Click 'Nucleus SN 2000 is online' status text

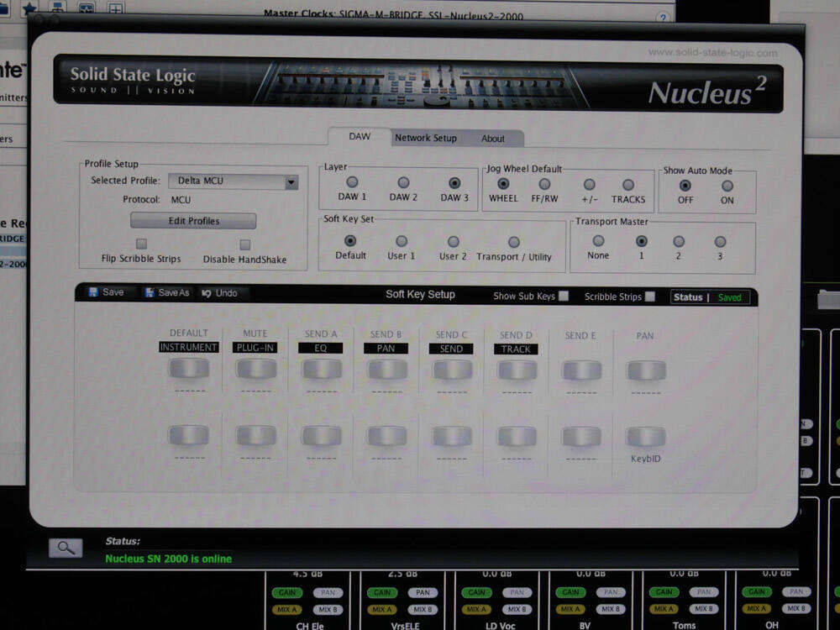(168, 559)
